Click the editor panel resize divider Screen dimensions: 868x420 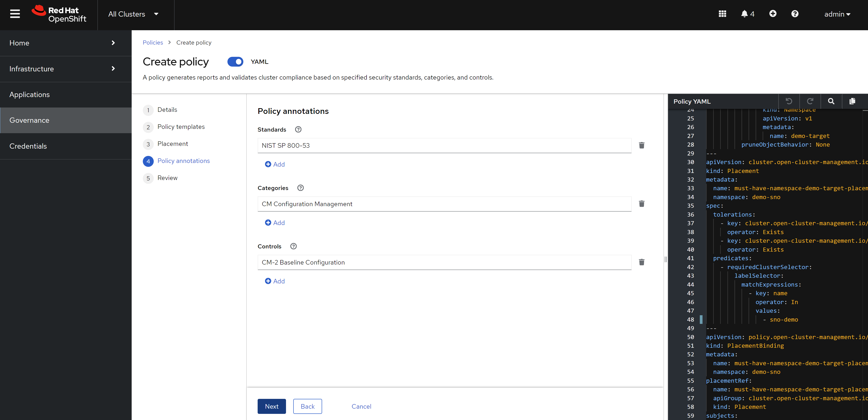tap(666, 259)
